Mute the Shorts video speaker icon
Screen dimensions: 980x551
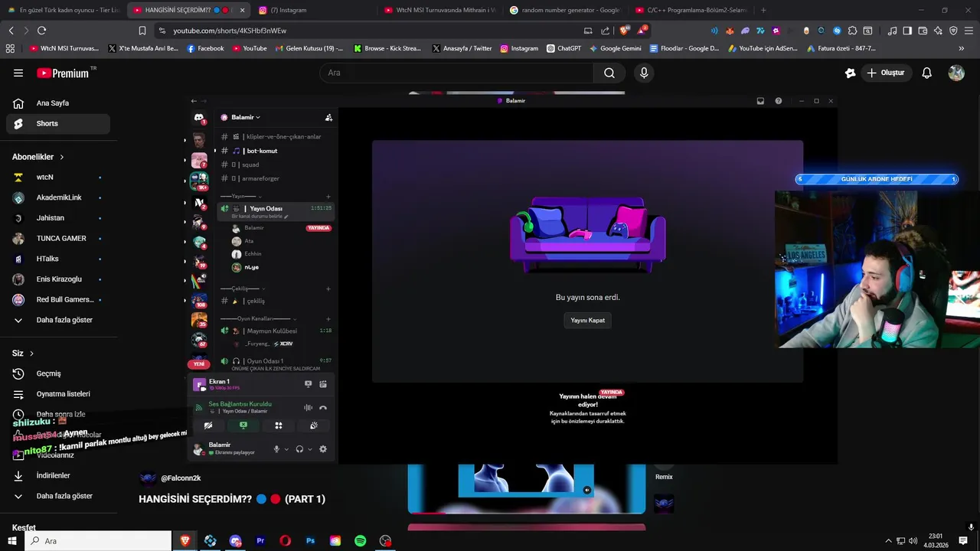click(587, 490)
